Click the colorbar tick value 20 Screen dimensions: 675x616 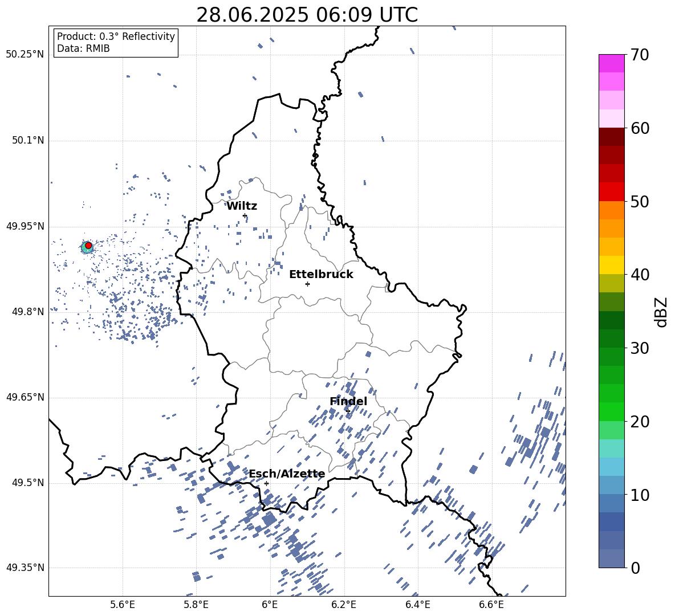tap(640, 422)
